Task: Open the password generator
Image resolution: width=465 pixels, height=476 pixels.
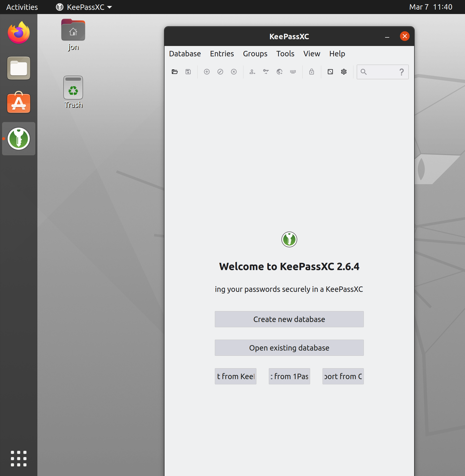Action: click(x=330, y=72)
